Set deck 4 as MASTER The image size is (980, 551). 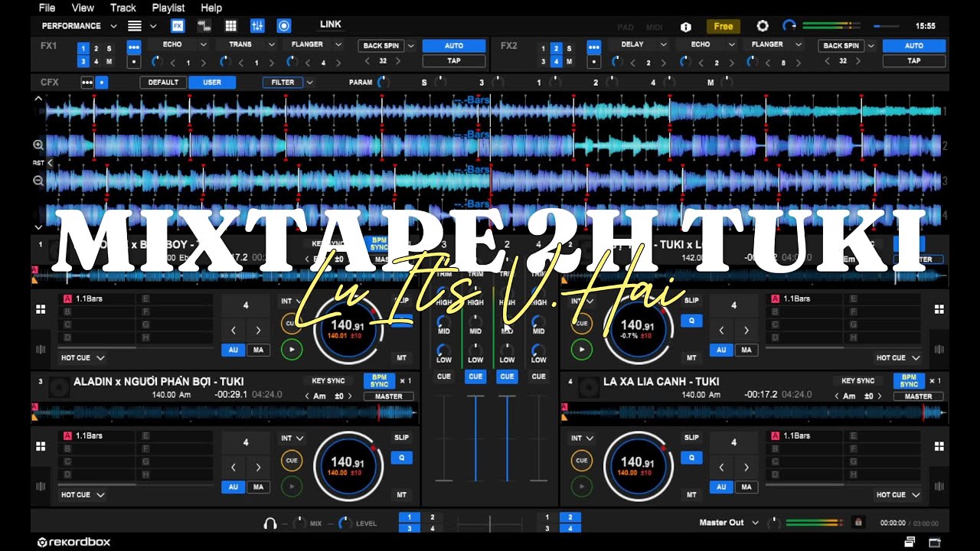[918, 396]
